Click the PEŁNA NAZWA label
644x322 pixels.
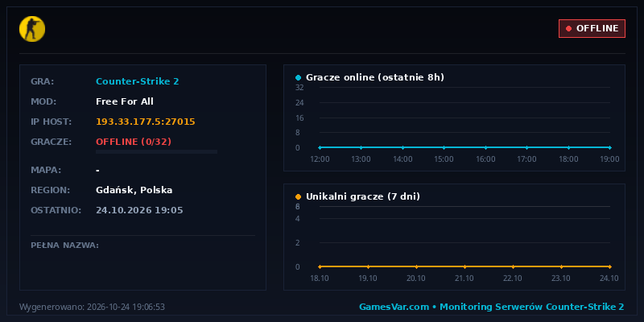[x=64, y=246]
